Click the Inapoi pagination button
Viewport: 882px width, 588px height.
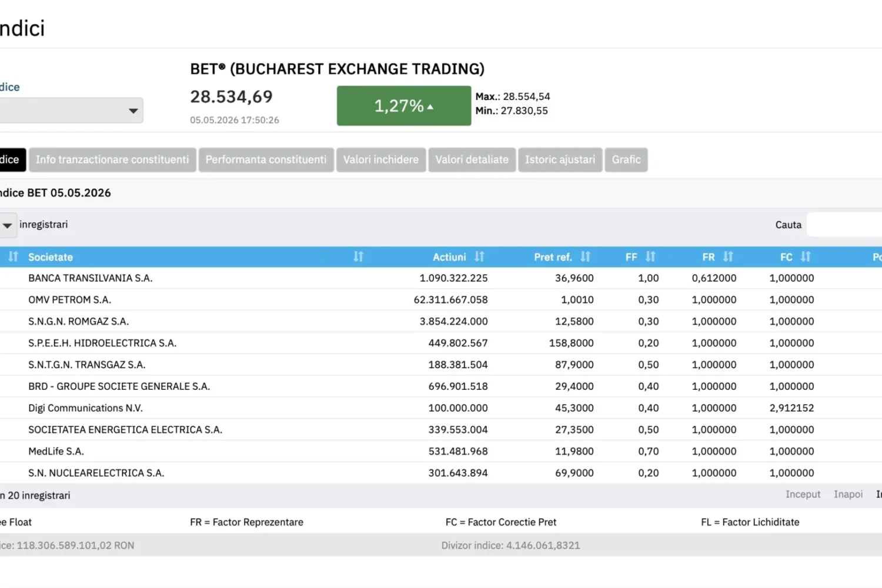pos(848,495)
